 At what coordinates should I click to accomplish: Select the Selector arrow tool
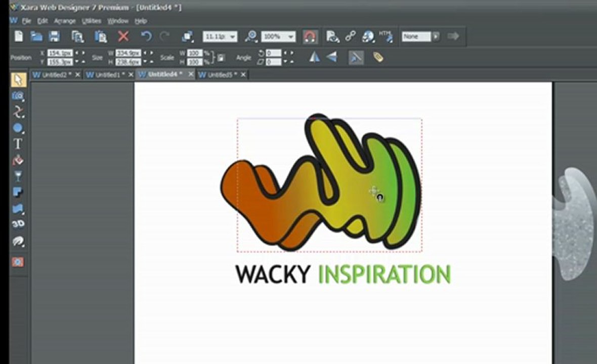(x=18, y=80)
